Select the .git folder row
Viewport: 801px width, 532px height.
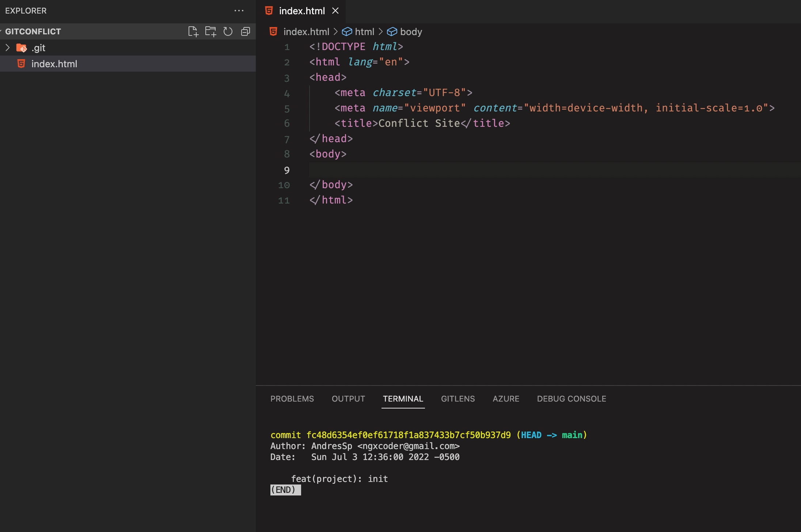[128, 47]
